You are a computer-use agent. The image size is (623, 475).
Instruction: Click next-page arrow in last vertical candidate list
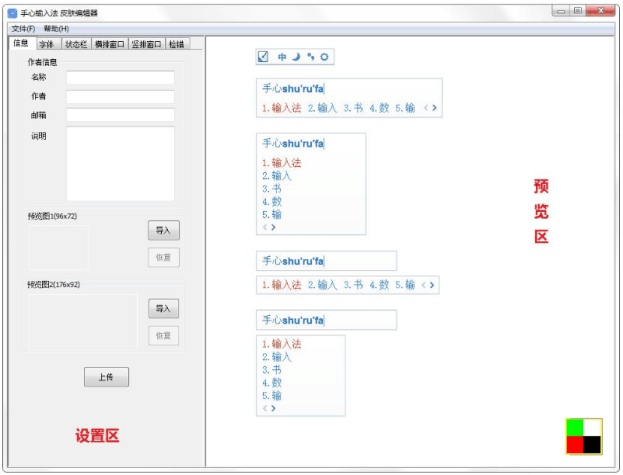pos(273,408)
